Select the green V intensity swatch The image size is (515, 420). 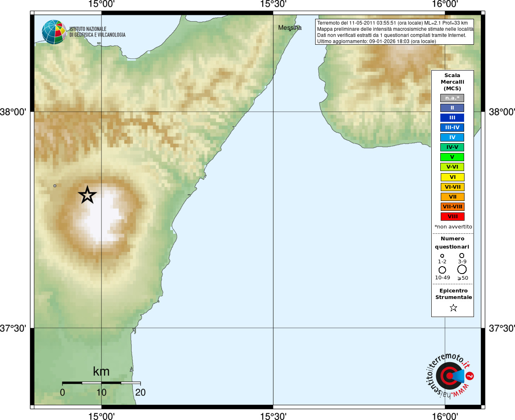tap(452, 157)
